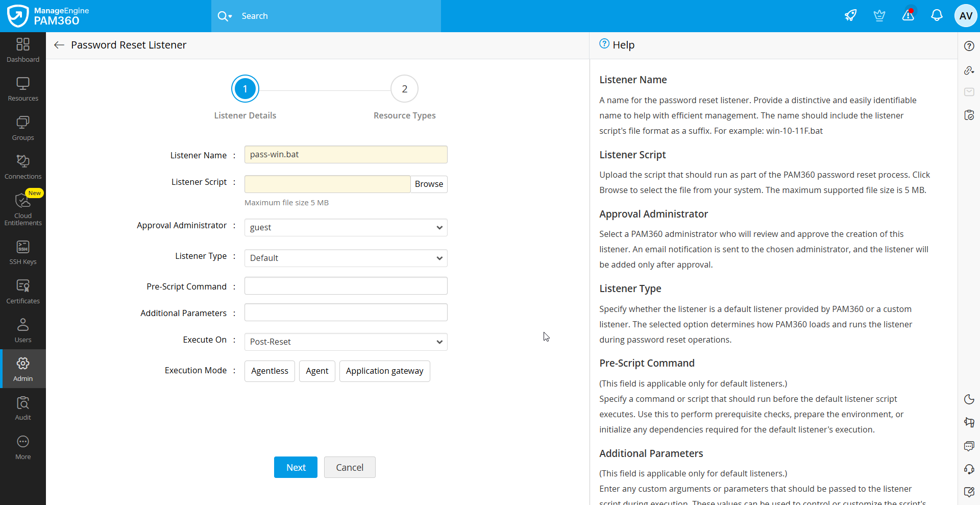
Task: Go to step 1 Listener Details
Action: 245,89
